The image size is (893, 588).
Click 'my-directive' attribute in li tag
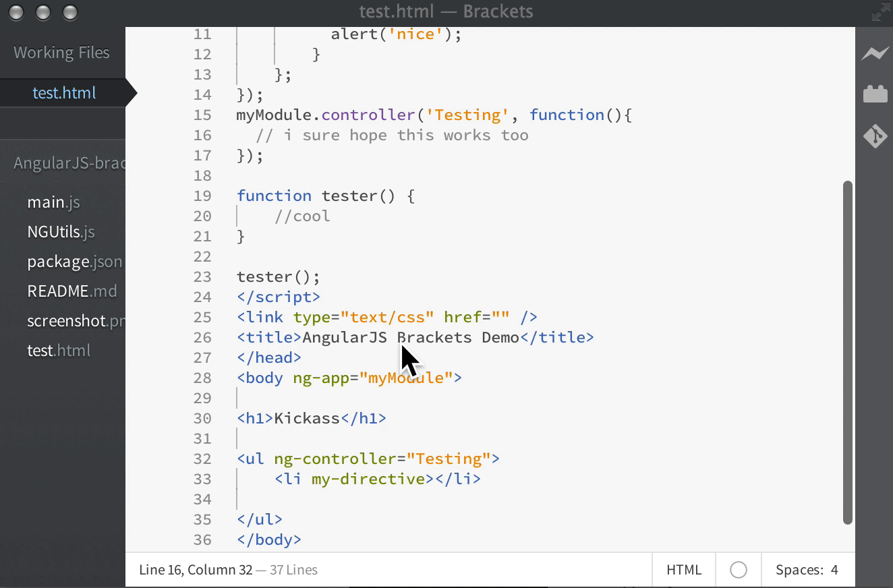[x=368, y=479]
